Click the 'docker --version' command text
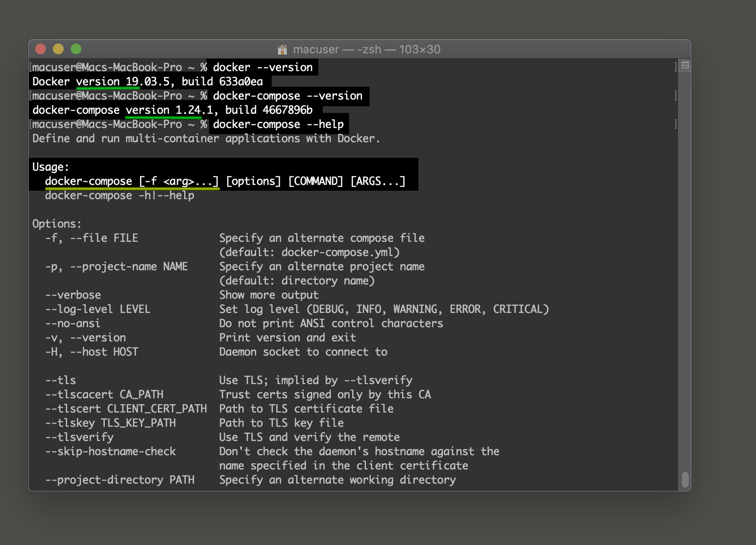Screen dimensions: 756x545 pos(263,68)
